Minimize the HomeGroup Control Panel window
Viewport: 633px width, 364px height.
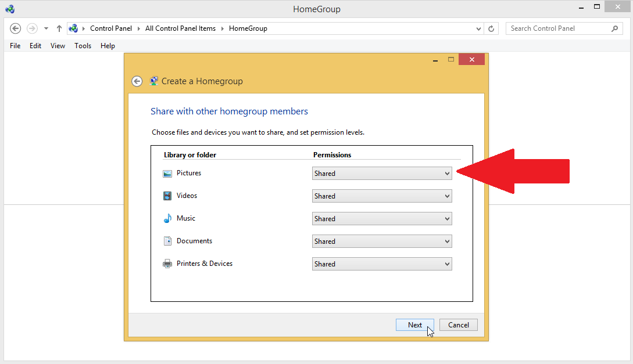[x=581, y=7]
